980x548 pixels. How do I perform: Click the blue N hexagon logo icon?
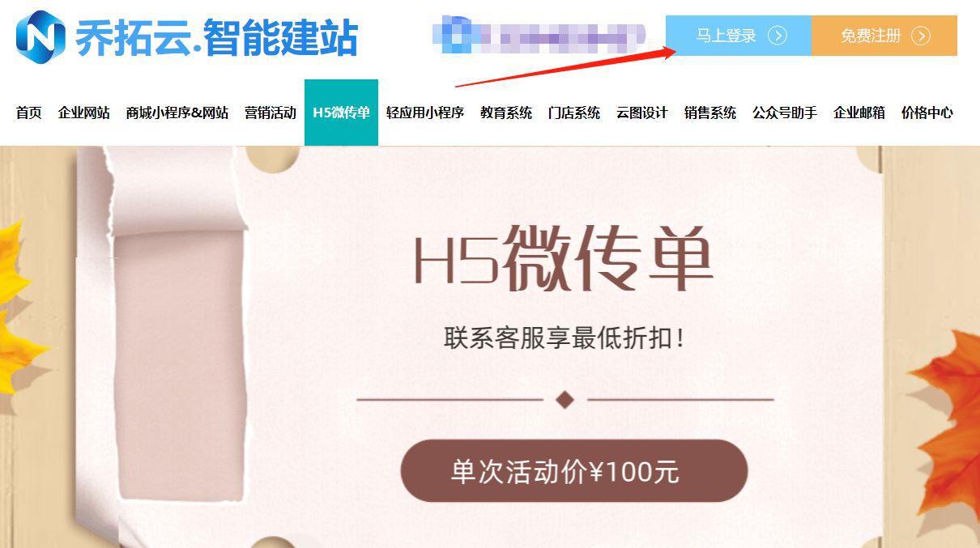click(40, 36)
